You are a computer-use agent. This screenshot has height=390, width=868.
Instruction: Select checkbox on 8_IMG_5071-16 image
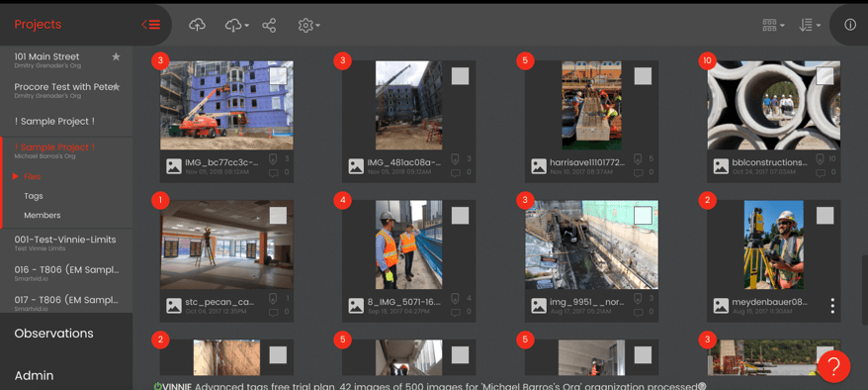tap(460, 216)
